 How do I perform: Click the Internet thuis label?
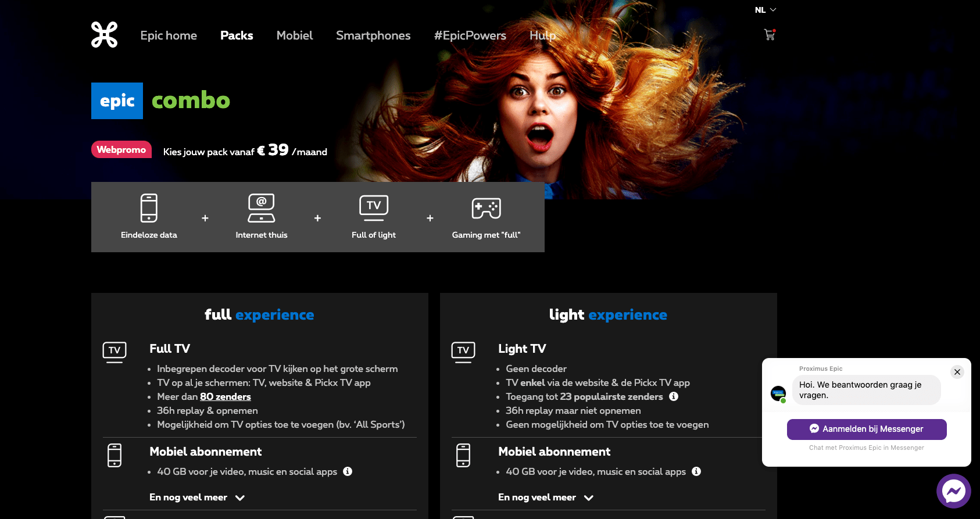(x=262, y=235)
